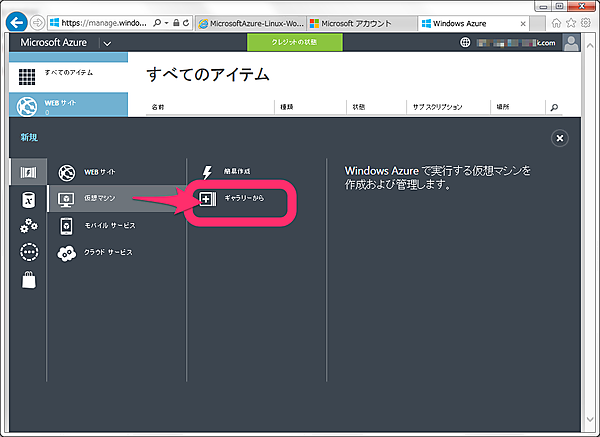Screen dimensions: 600x437
Task: Click the search magnifier in the table header
Action: [x=555, y=106]
